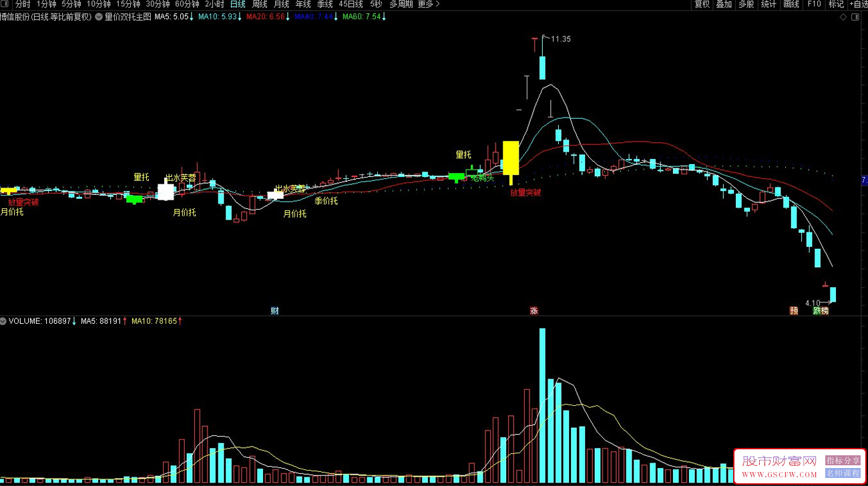Viewport: 868px width, 486px height.
Task: Click the MA5: 5.05 price average label
Action: click(172, 17)
